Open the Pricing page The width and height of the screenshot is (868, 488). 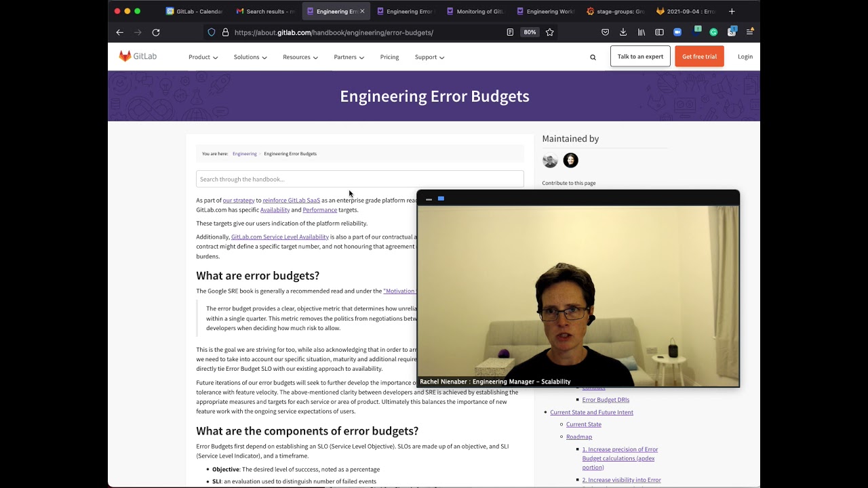[x=389, y=57]
